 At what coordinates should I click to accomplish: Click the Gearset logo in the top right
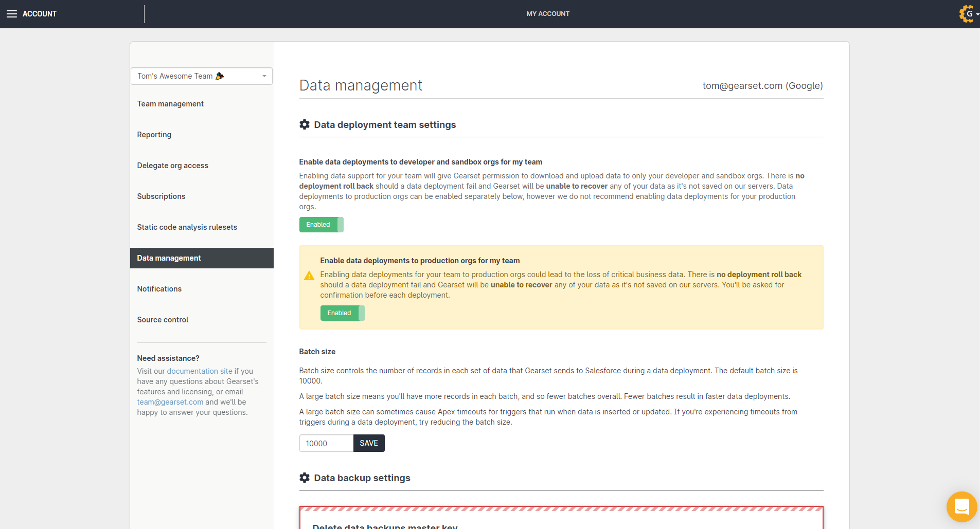tap(966, 14)
